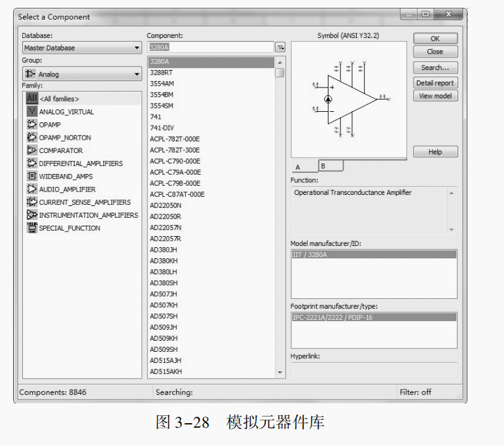Click the All families icon
Viewport: 504px width, 446px height.
pos(32,98)
